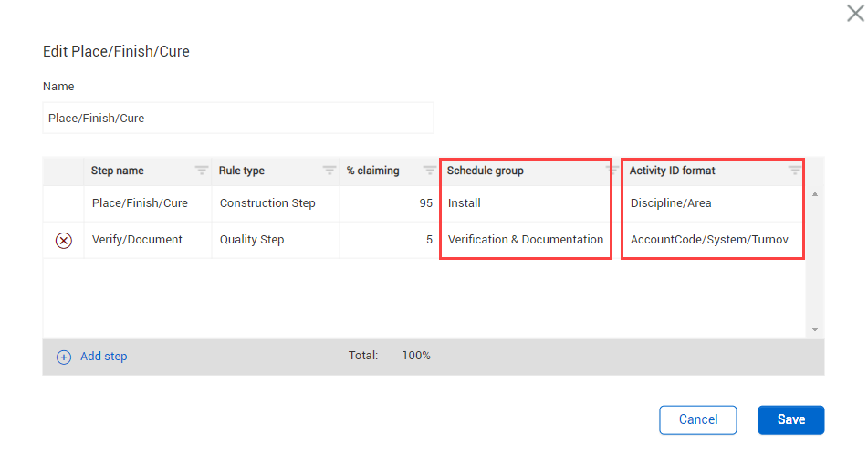The image size is (868, 466).
Task: Select the Discipline/Area activity ID format cell
Action: tap(712, 203)
